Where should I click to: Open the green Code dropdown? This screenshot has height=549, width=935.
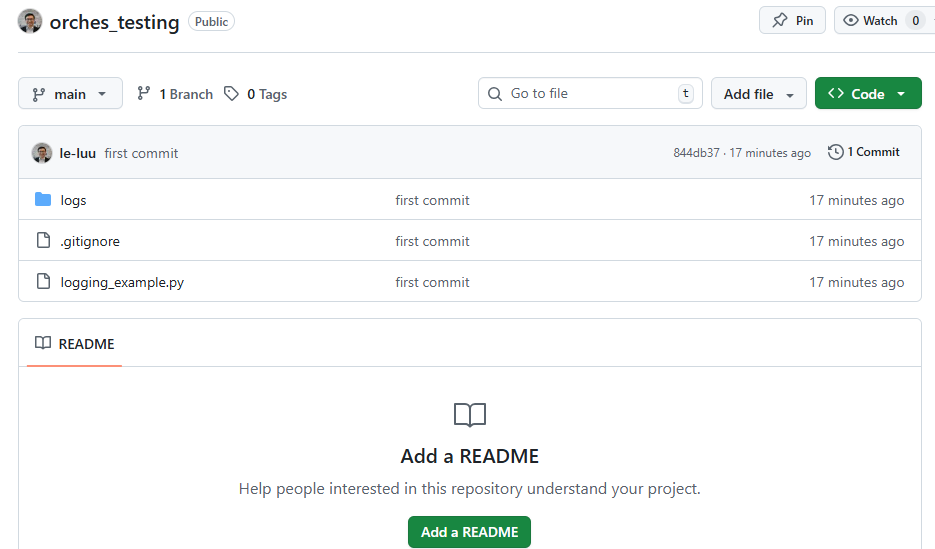[x=868, y=94]
